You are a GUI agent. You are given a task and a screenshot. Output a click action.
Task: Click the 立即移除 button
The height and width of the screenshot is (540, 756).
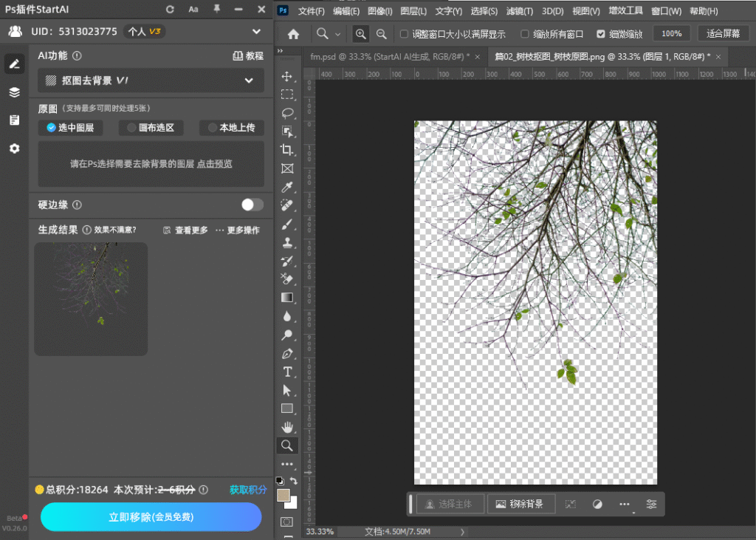[151, 517]
